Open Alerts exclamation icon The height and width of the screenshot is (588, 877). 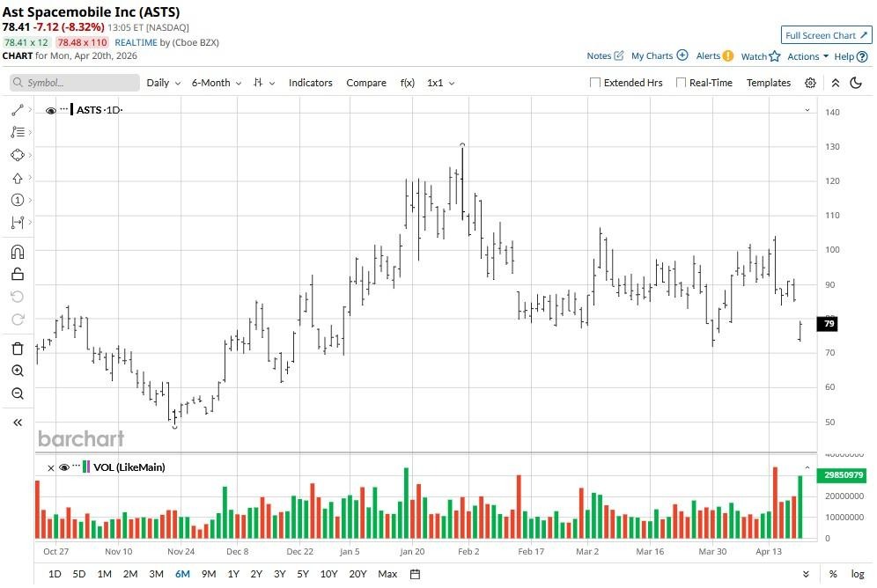727,55
